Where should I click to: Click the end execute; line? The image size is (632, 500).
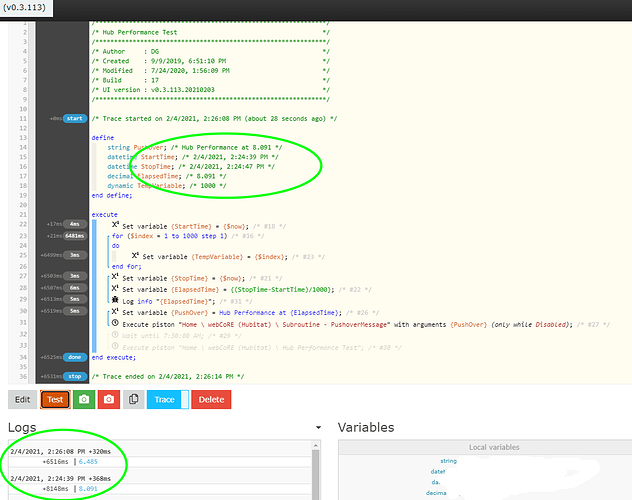point(114,357)
